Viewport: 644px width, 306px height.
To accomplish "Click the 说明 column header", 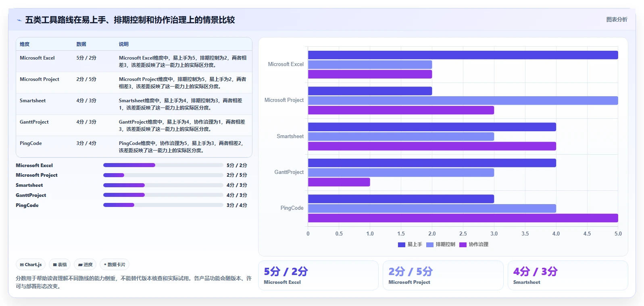I will pos(123,44).
